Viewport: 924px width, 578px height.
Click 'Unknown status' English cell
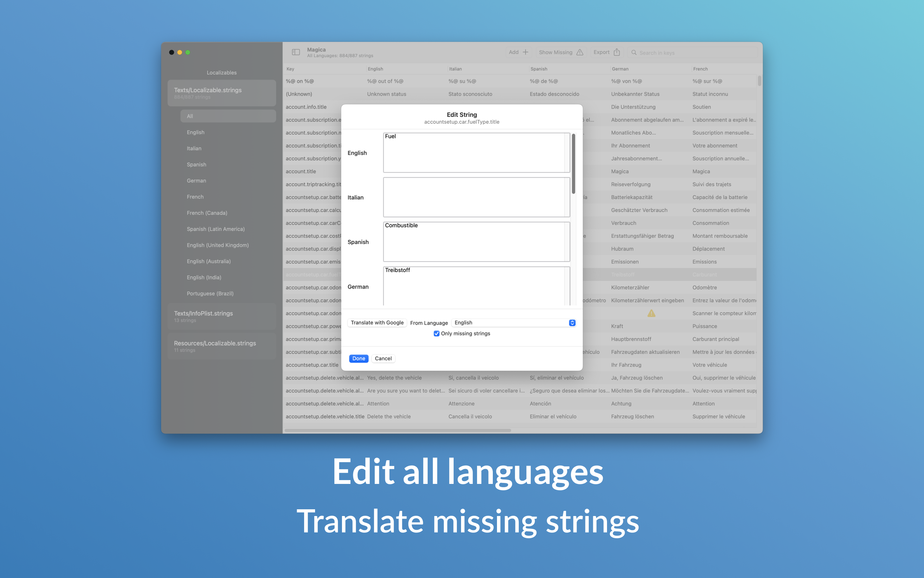tap(386, 94)
